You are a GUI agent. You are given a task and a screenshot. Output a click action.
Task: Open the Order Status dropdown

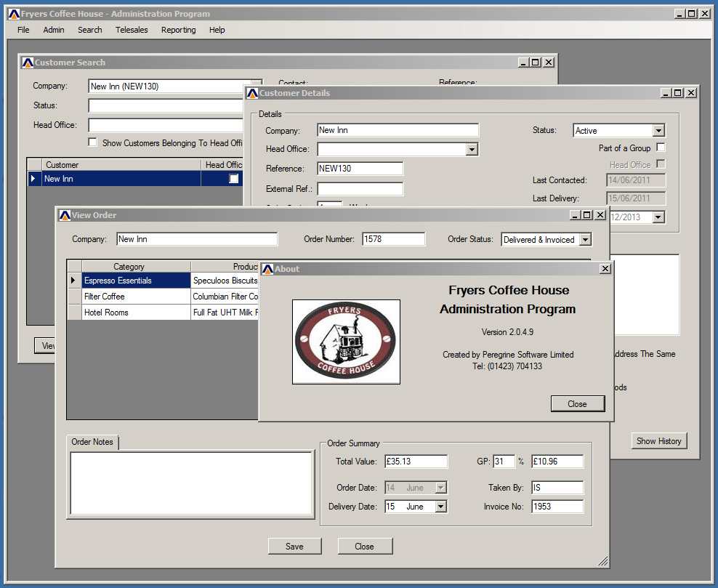585,240
